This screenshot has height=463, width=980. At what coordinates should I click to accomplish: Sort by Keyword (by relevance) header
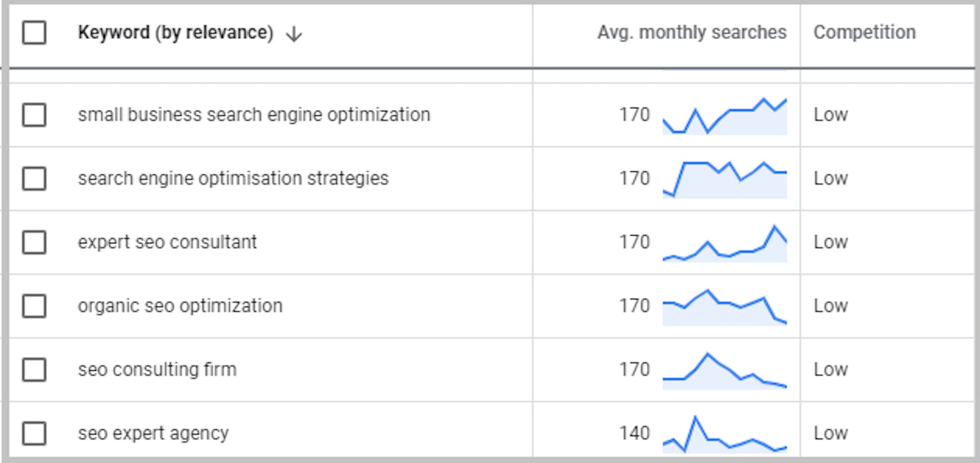175,33
